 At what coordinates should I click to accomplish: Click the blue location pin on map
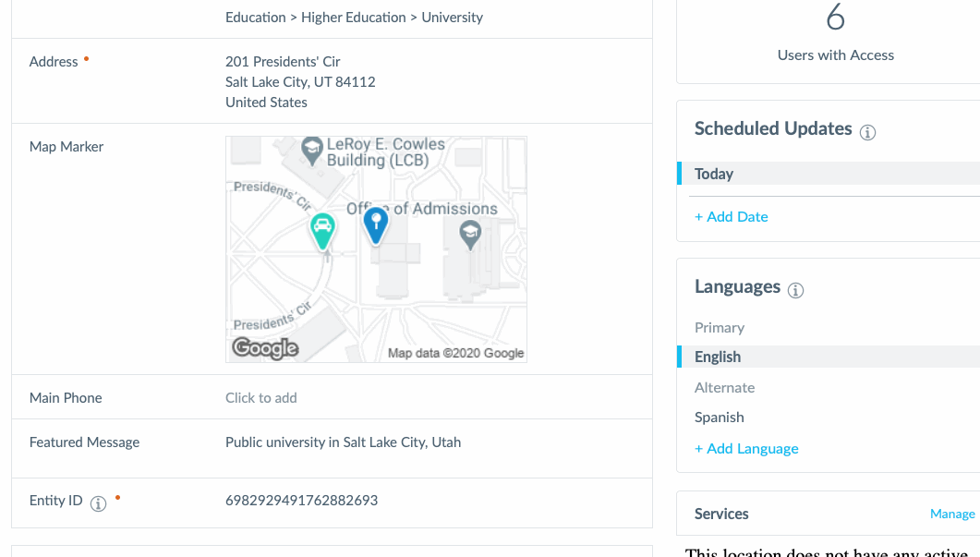tap(375, 224)
